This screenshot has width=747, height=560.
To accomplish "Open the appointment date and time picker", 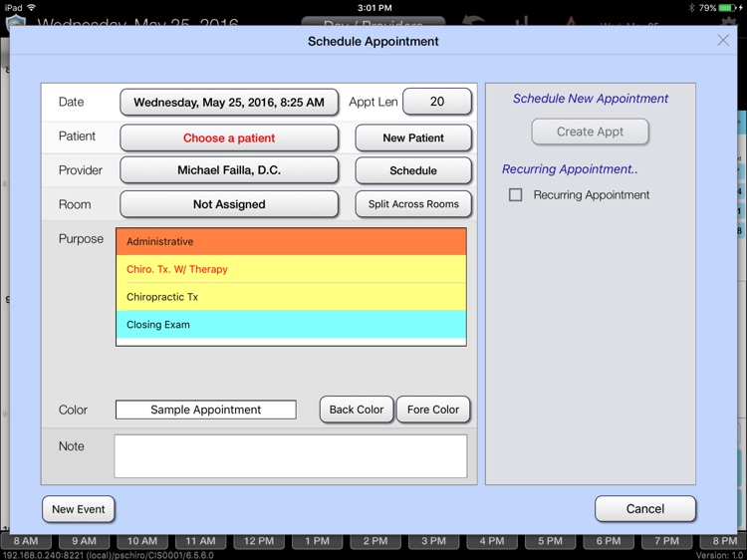I will [x=229, y=102].
